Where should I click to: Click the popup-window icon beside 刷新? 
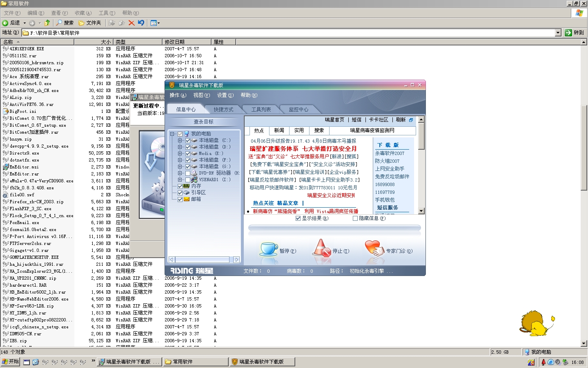(411, 120)
